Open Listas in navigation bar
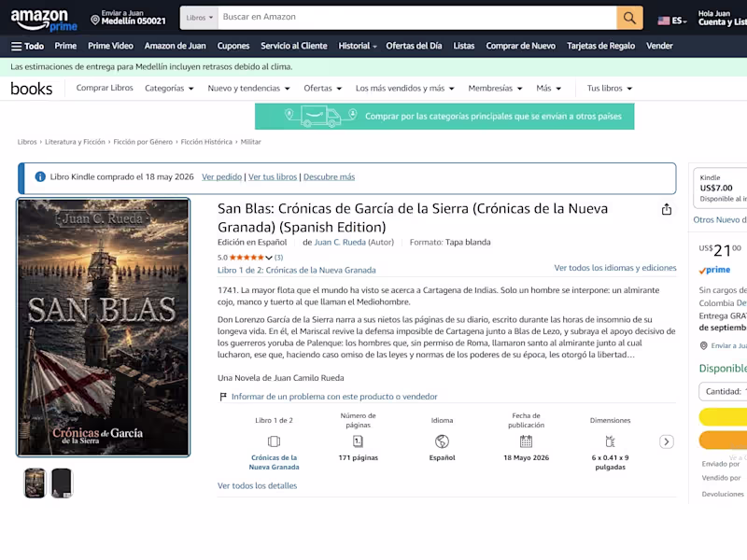747x560 pixels. tap(463, 46)
